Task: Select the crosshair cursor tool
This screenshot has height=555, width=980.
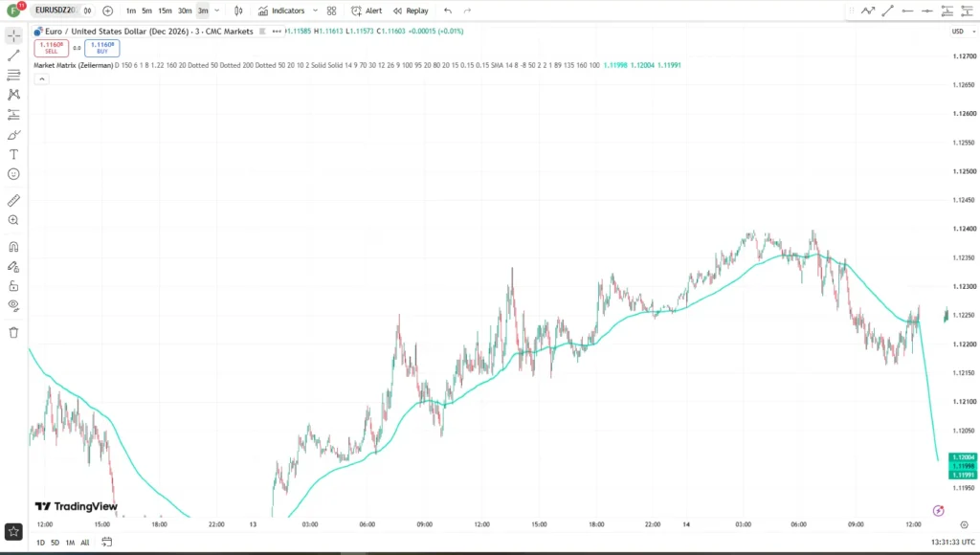Action: (x=13, y=35)
